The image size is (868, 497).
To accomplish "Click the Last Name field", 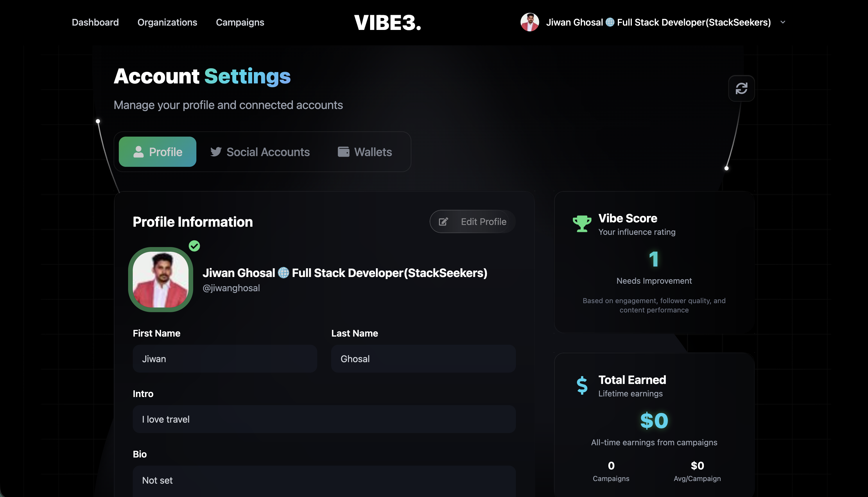I will pos(423,359).
